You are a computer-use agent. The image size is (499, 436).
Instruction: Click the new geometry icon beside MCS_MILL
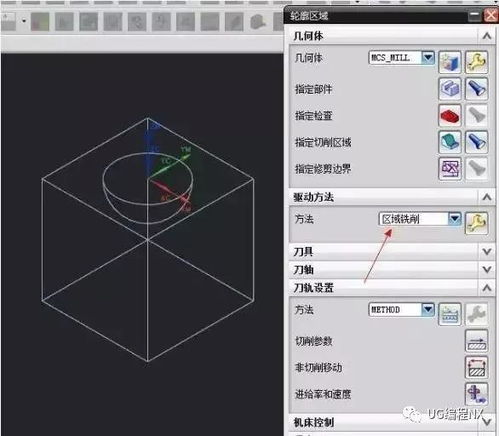click(x=450, y=62)
